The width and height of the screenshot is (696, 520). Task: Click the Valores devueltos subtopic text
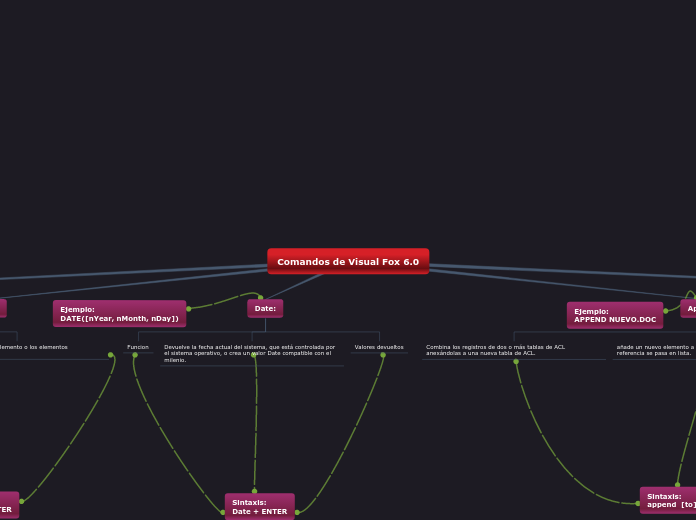point(379,347)
